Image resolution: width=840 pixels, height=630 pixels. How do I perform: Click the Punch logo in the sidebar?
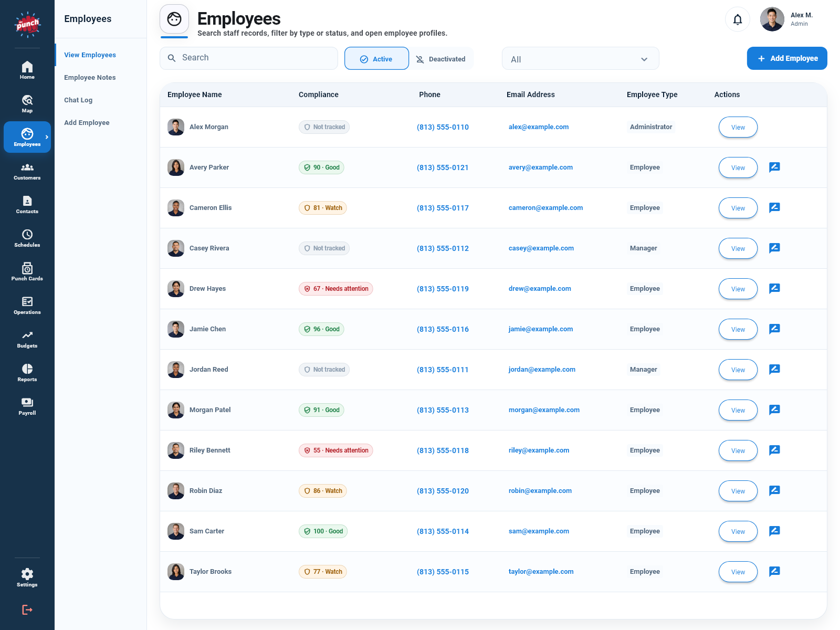point(27,24)
